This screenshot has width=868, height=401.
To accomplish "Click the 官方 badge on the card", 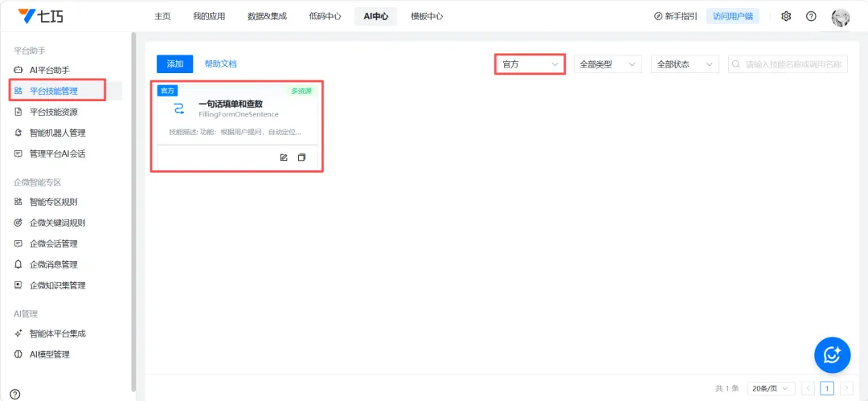I will [167, 91].
